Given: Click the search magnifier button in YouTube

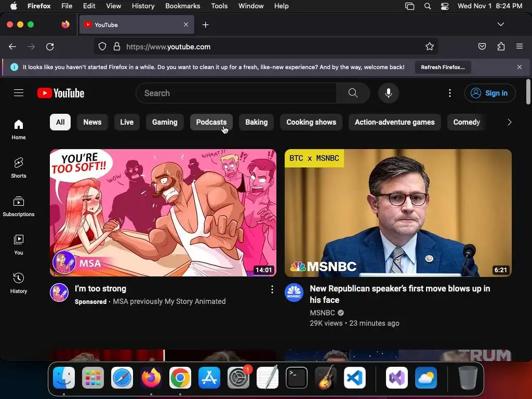Looking at the screenshot, I should point(353,93).
